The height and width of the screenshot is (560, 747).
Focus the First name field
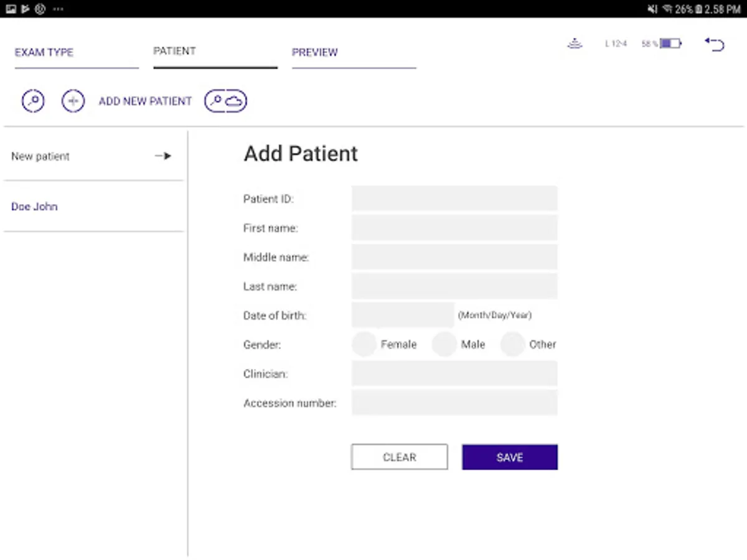pyautogui.click(x=454, y=228)
